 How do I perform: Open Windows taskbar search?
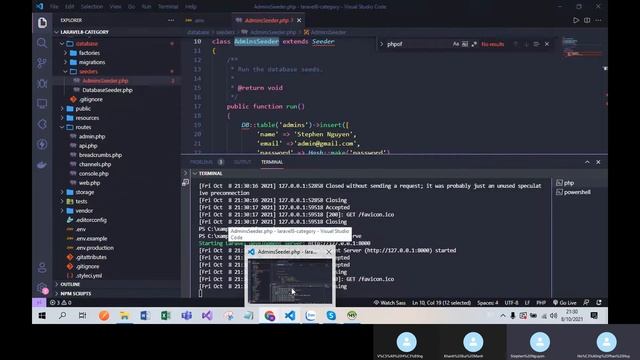[62, 316]
